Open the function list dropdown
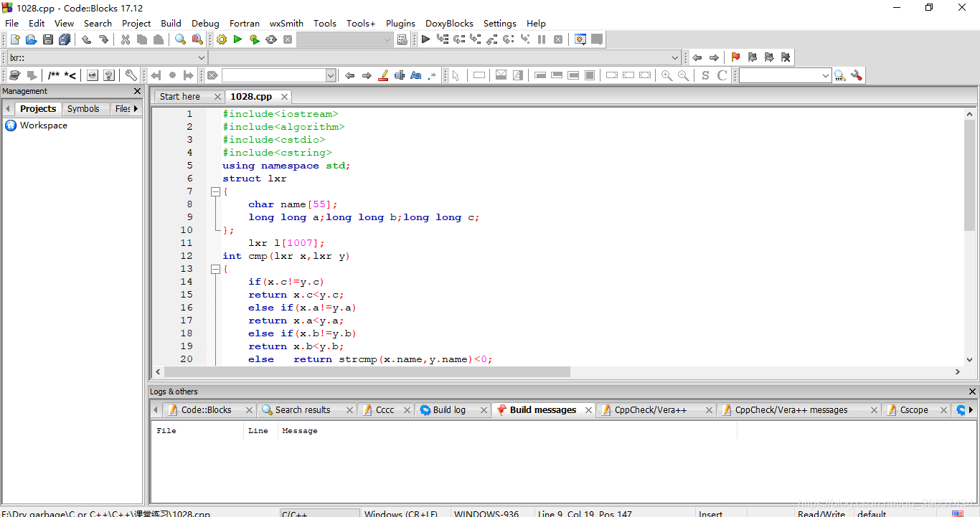 pyautogui.click(x=675, y=57)
